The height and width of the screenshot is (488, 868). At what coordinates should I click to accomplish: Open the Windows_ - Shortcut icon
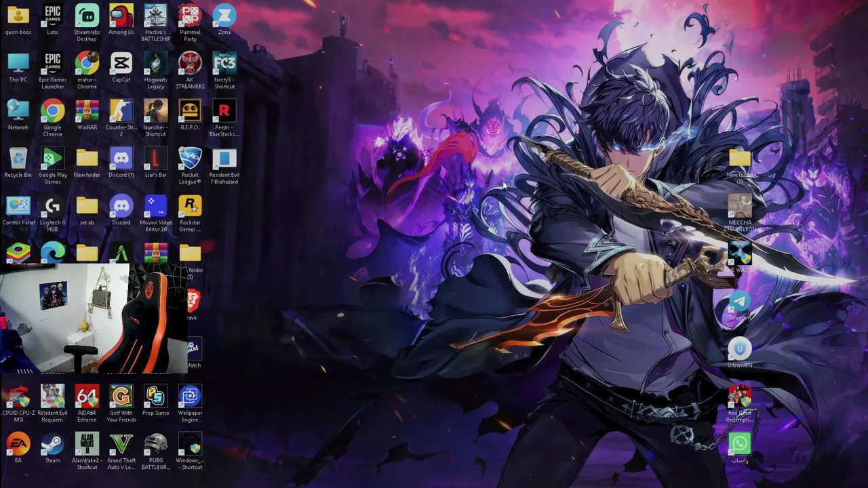point(190,450)
